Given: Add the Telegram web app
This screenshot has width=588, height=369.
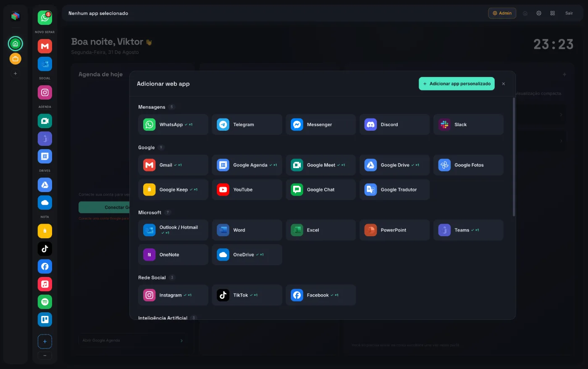Looking at the screenshot, I should click(x=247, y=124).
